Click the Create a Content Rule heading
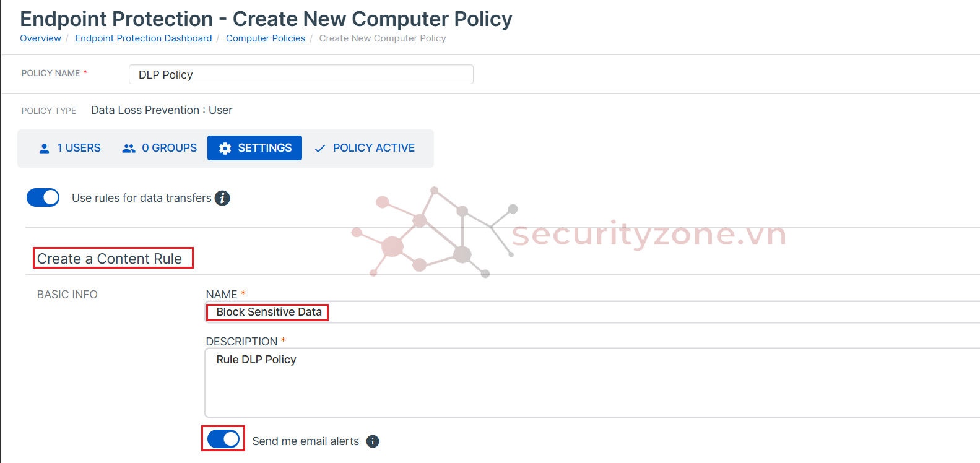The width and height of the screenshot is (980, 463). [x=110, y=259]
